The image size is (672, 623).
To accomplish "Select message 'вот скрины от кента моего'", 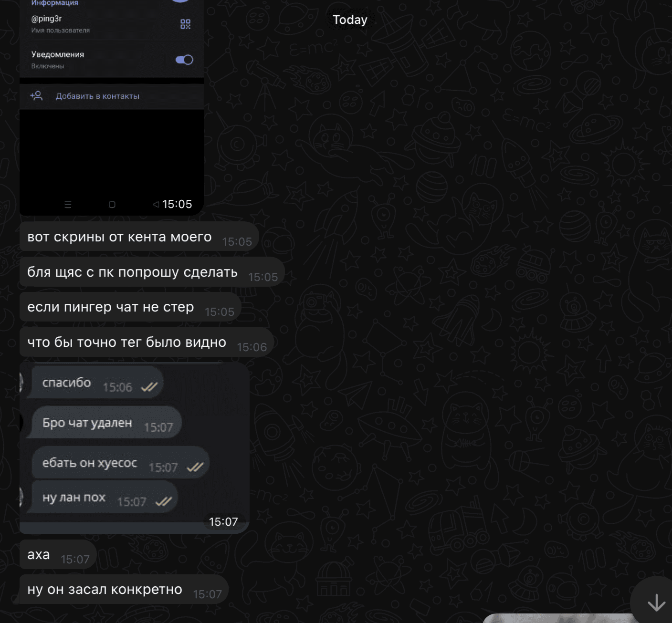I will click(139, 237).
